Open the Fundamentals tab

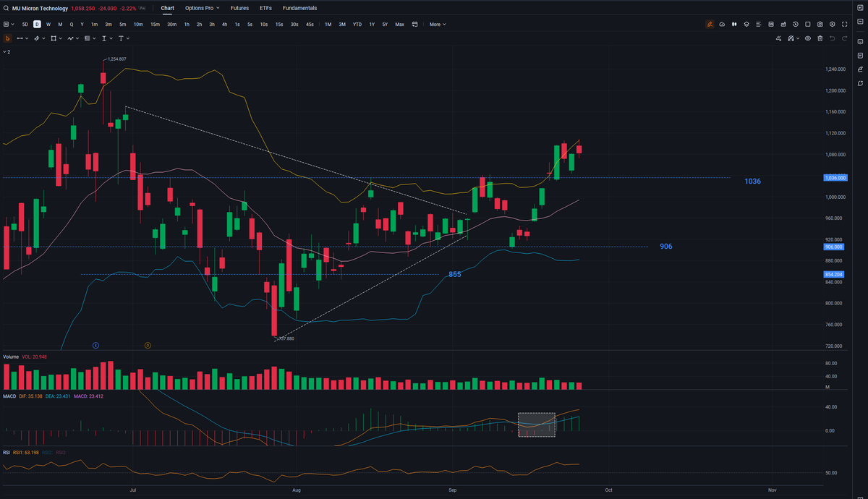tap(299, 8)
